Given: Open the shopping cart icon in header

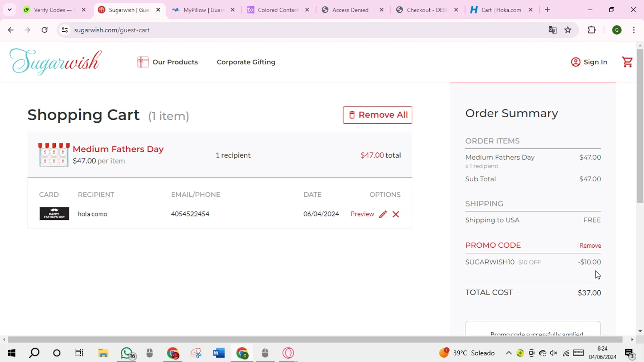Looking at the screenshot, I should 627,62.
